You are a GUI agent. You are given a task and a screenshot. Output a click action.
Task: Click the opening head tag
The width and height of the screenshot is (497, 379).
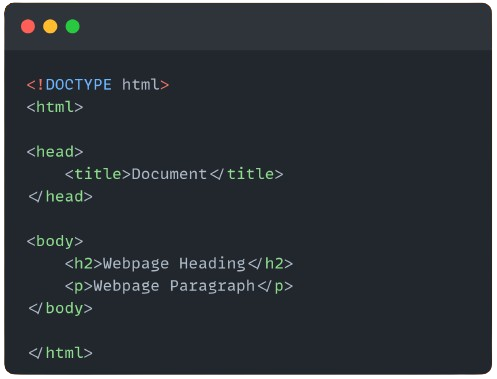55,152
